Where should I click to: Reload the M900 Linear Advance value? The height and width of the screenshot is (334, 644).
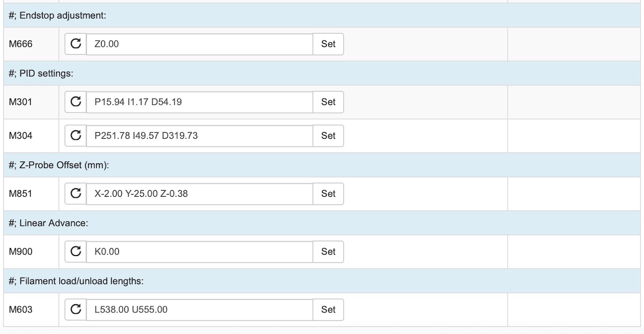75,252
